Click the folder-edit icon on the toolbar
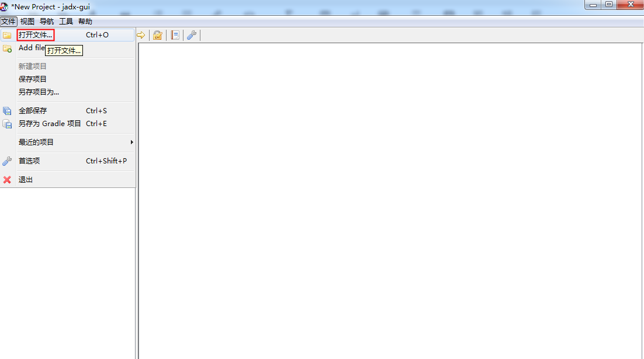The image size is (644, 359). [157, 34]
